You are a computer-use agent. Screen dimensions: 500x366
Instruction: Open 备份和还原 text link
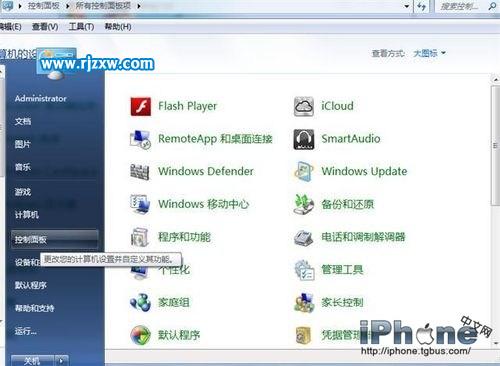[348, 204]
